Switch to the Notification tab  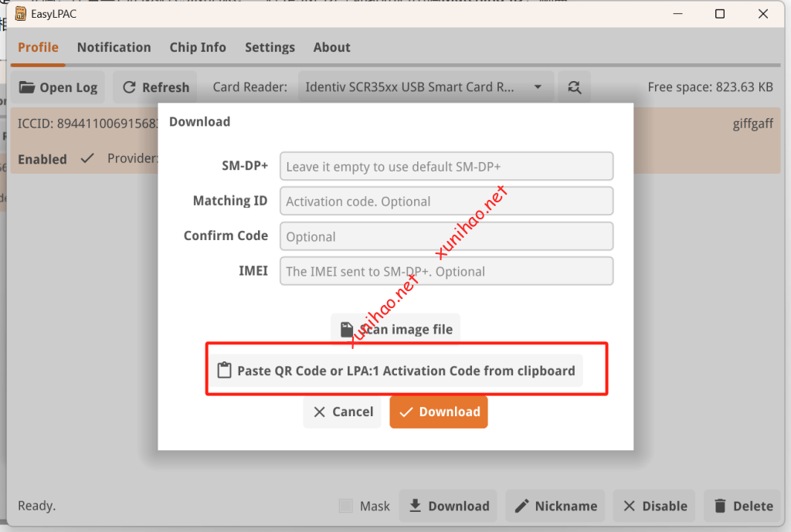click(x=114, y=47)
